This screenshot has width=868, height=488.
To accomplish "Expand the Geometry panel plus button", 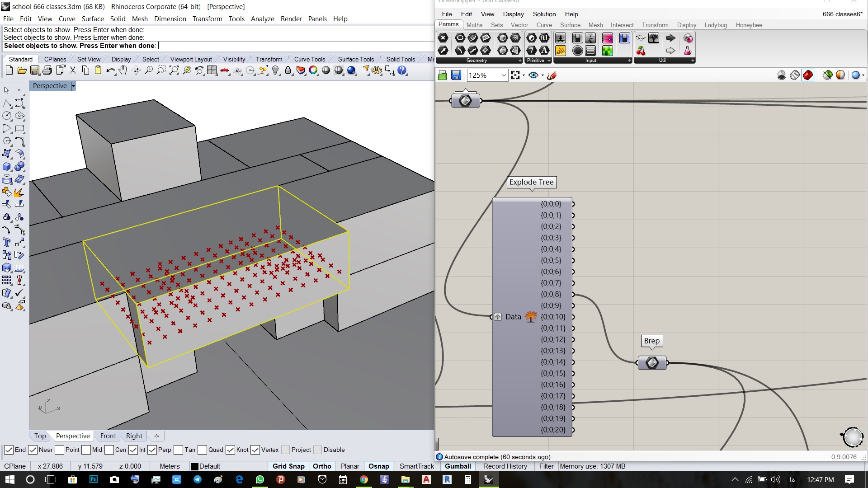I will tap(520, 61).
